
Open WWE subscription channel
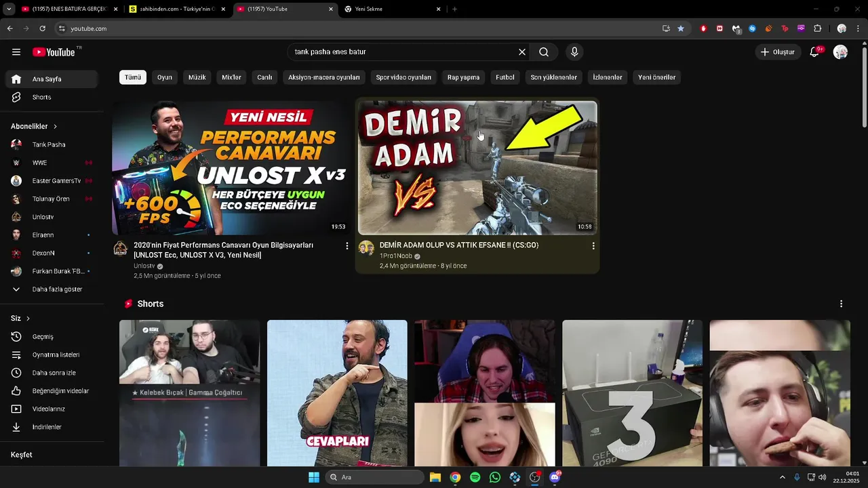[52, 163]
